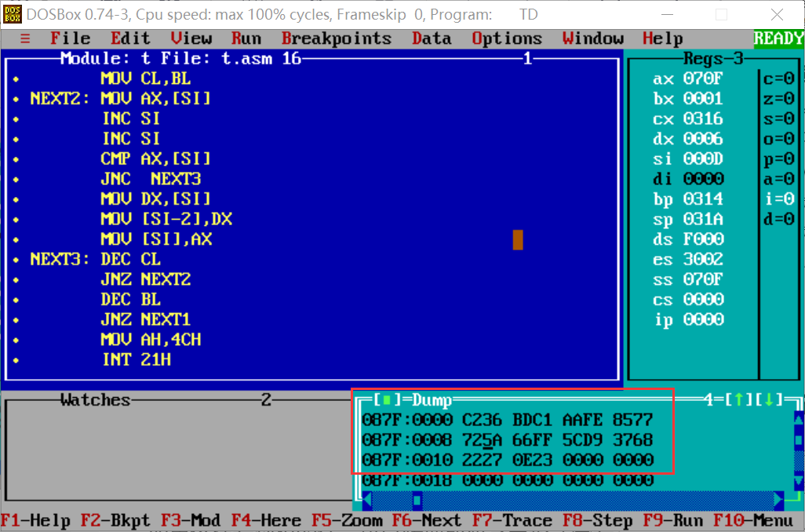Click the carry flag c=0
The width and height of the screenshot is (805, 532).
click(x=778, y=78)
